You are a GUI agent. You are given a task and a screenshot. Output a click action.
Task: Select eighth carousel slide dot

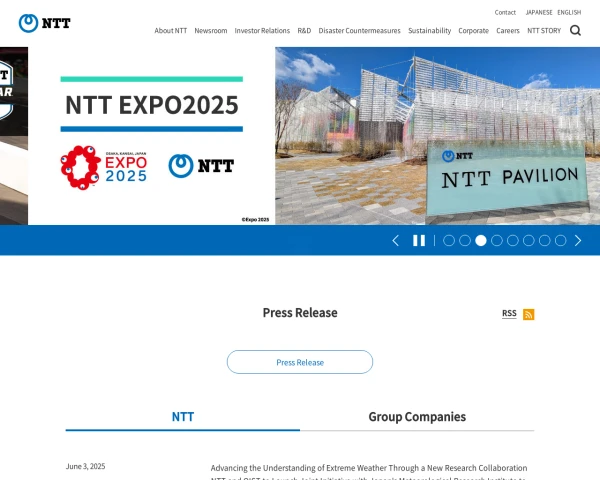point(561,240)
